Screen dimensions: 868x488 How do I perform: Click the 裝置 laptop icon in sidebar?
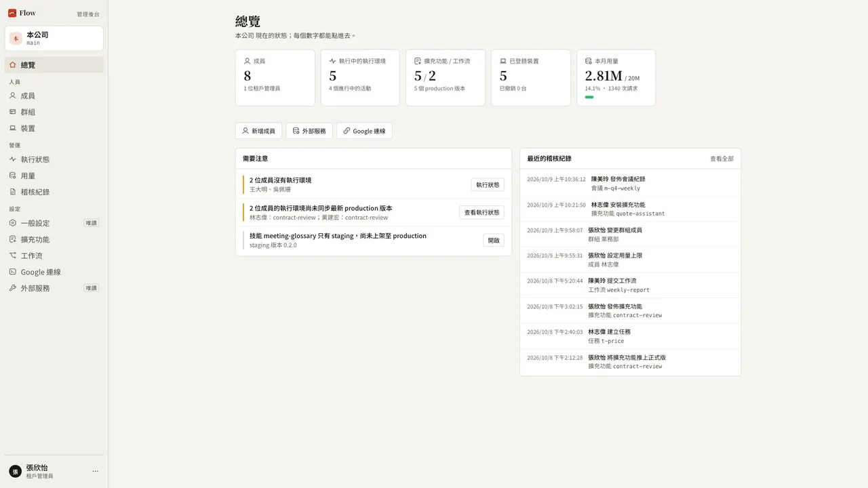[x=13, y=128]
